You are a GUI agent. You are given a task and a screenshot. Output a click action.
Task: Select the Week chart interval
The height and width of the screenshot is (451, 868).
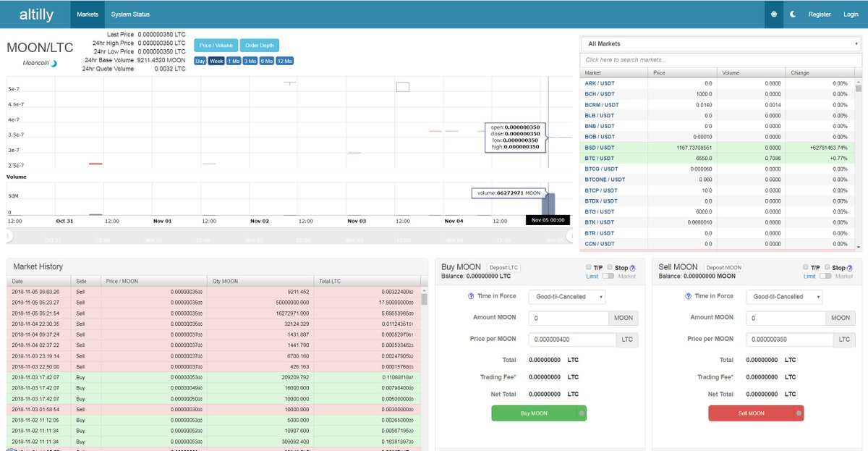click(x=215, y=61)
